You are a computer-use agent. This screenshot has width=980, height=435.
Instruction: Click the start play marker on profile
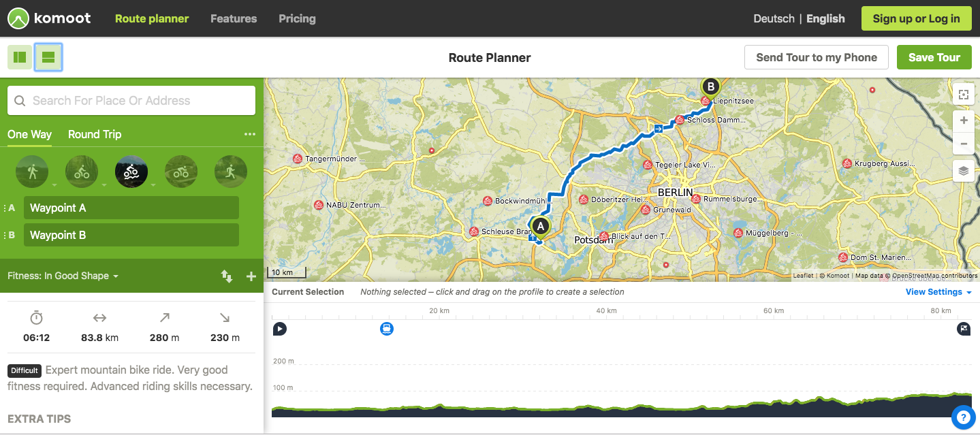tap(280, 329)
